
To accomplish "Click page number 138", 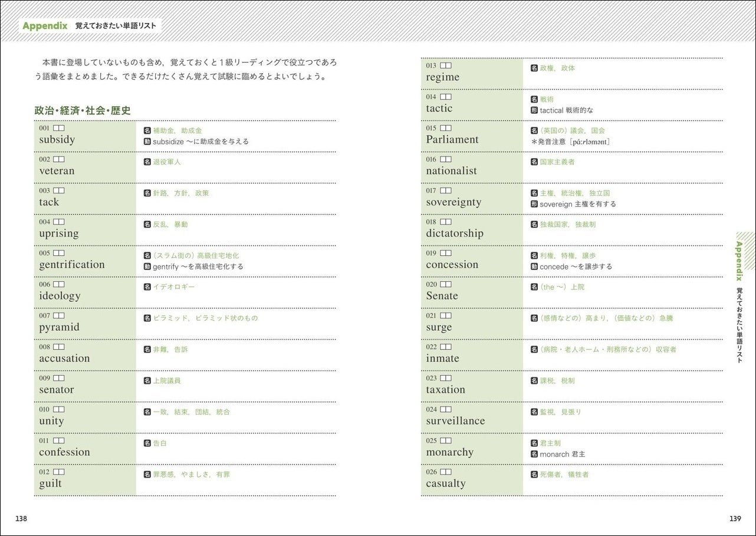I will click(x=21, y=518).
